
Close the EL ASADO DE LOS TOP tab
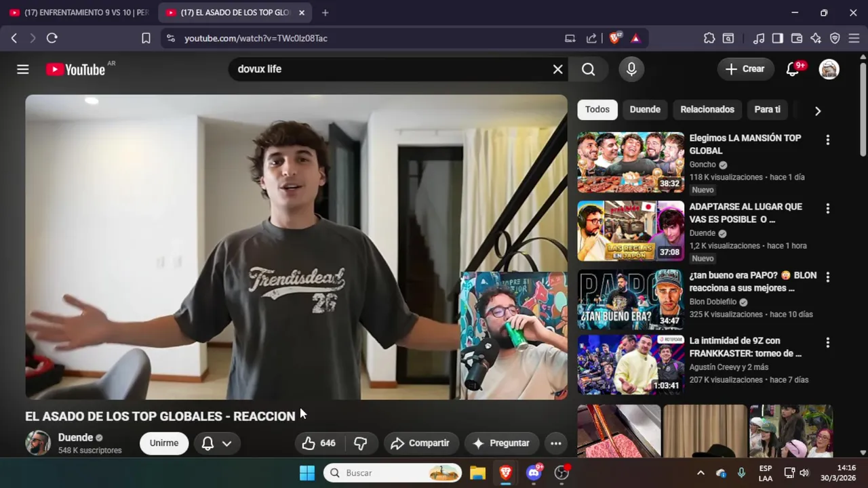click(x=302, y=13)
